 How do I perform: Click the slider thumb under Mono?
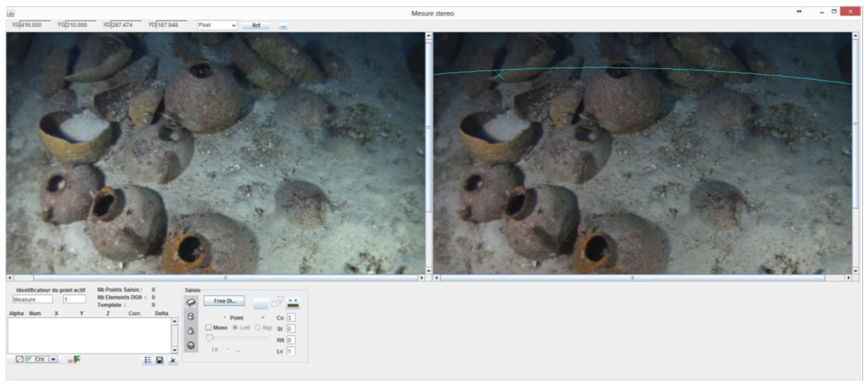pos(210,338)
